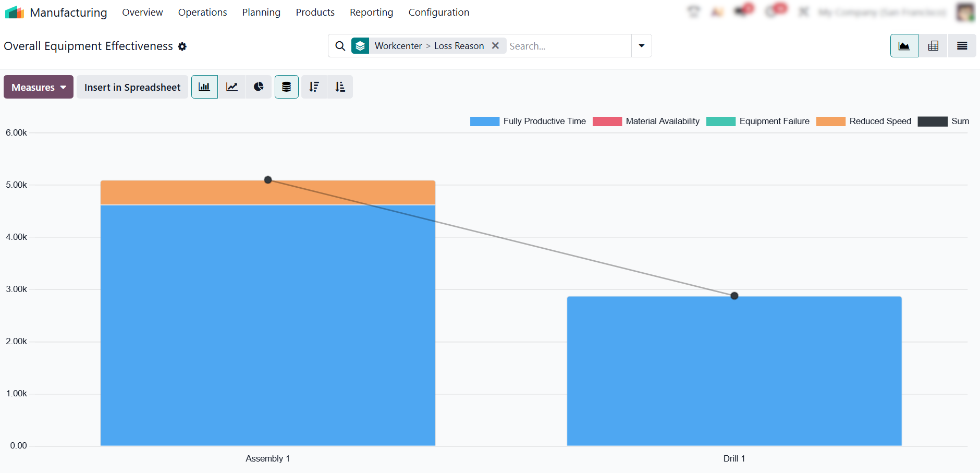Hide the Fully Productive Time series
Image resolution: width=980 pixels, height=473 pixels.
[x=528, y=121]
